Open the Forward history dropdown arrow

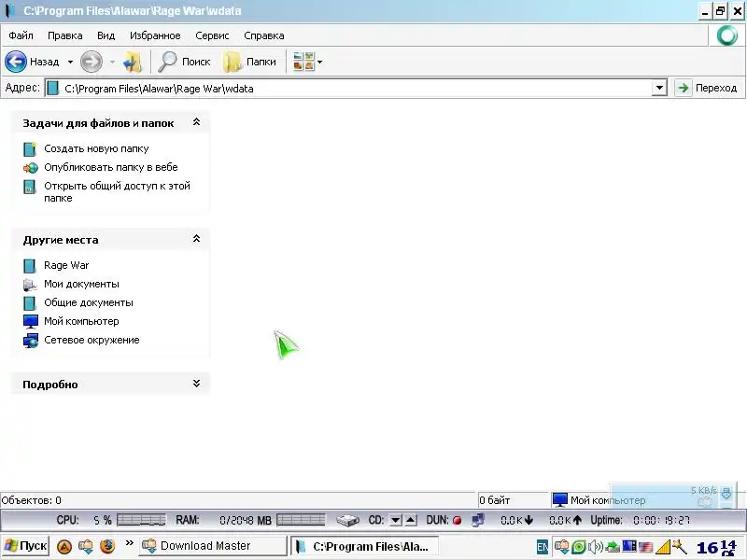pos(112,62)
